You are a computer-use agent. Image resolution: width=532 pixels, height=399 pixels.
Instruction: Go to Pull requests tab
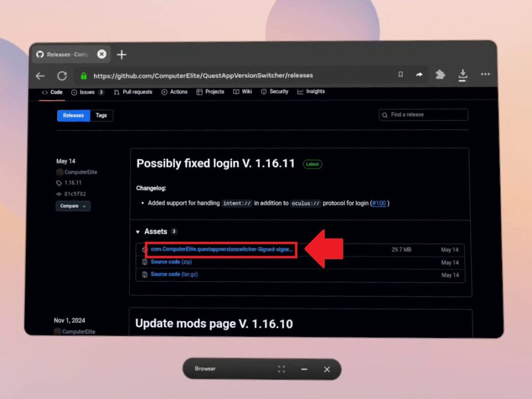[x=133, y=92]
